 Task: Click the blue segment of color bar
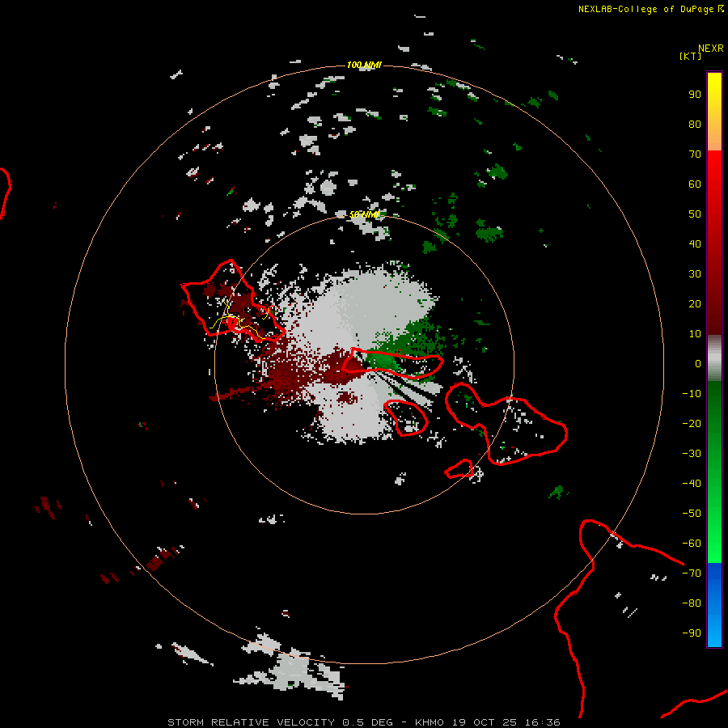714,605
